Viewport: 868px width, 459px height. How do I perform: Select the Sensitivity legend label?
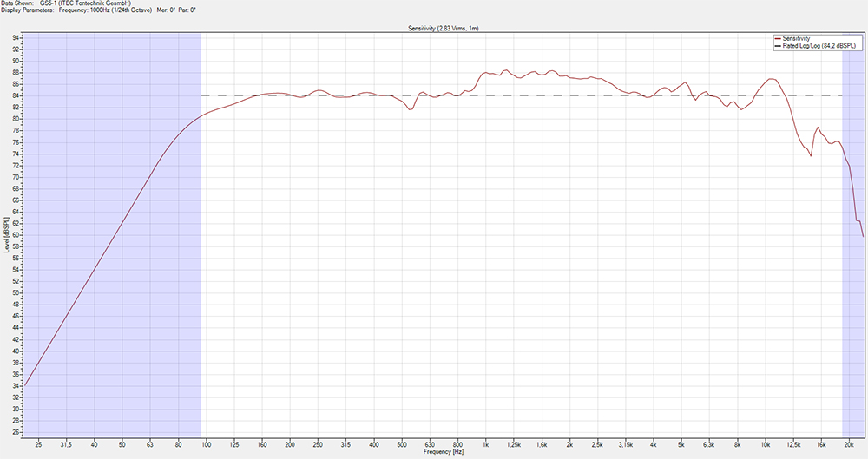pyautogui.click(x=798, y=39)
